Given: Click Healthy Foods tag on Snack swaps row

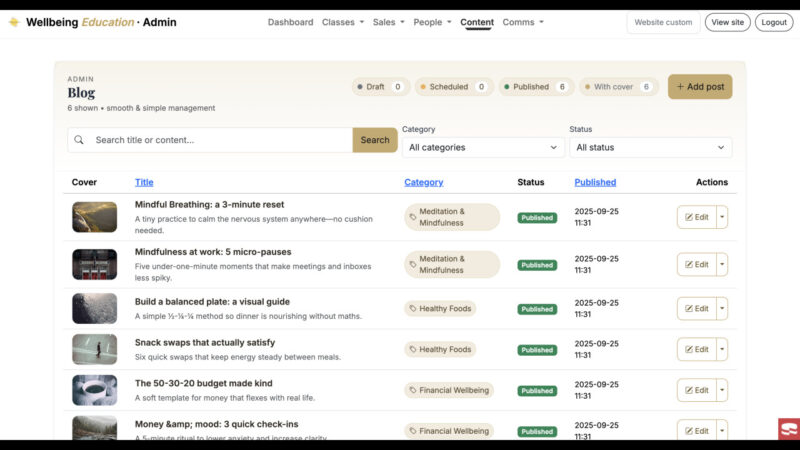Looking at the screenshot, I should 440,349.
